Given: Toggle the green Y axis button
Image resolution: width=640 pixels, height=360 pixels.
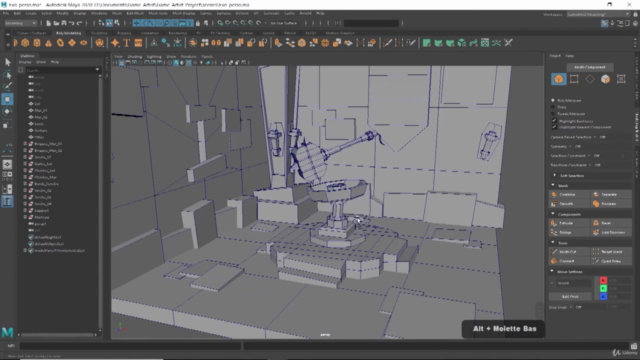Looking at the screenshot, I should (603, 289).
